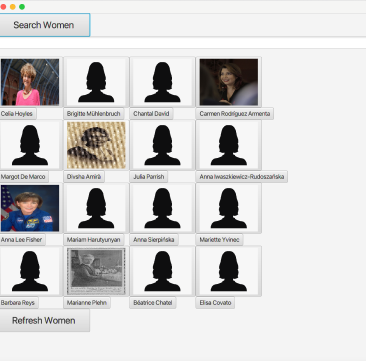Click the Refresh Women button
This screenshot has width=366, height=361.
(45, 320)
